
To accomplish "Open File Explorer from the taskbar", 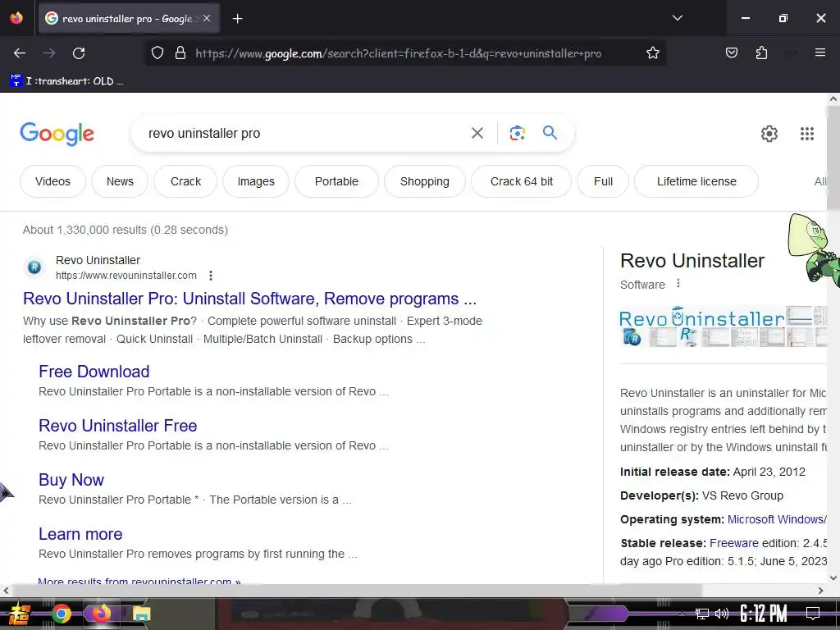I will pyautogui.click(x=141, y=614).
